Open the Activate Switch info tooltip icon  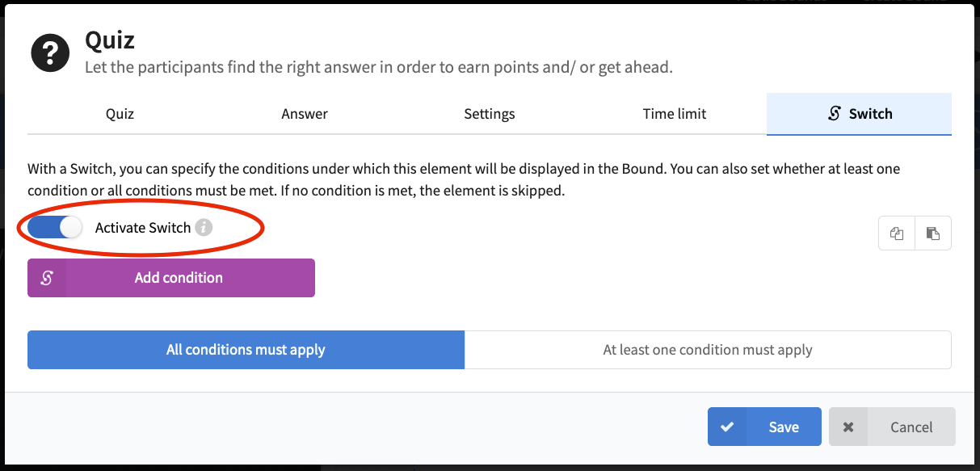[204, 228]
